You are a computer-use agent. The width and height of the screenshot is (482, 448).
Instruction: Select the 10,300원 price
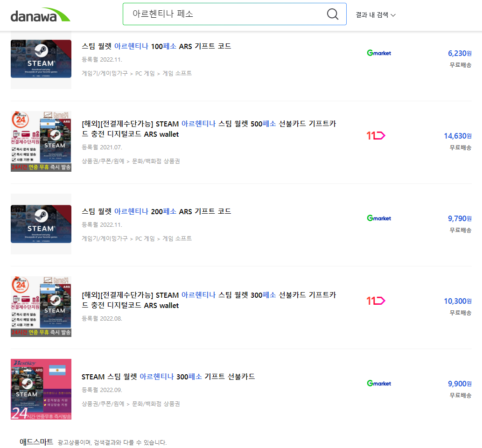click(458, 301)
